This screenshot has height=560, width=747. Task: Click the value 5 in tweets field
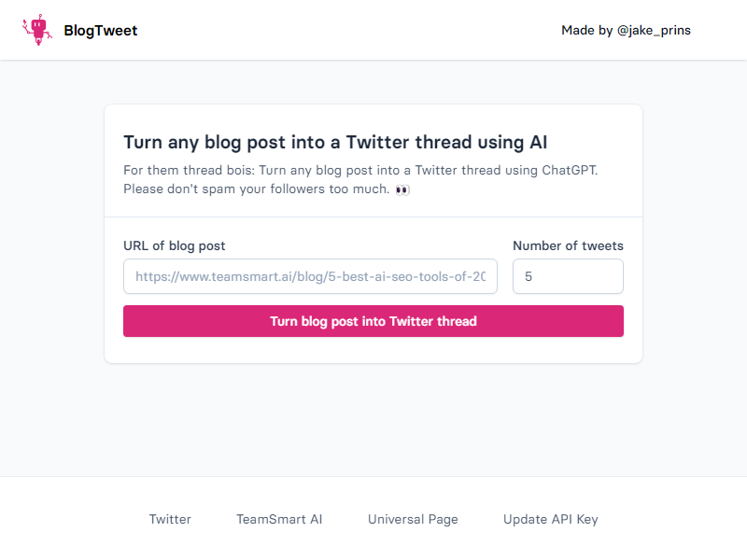tap(529, 277)
